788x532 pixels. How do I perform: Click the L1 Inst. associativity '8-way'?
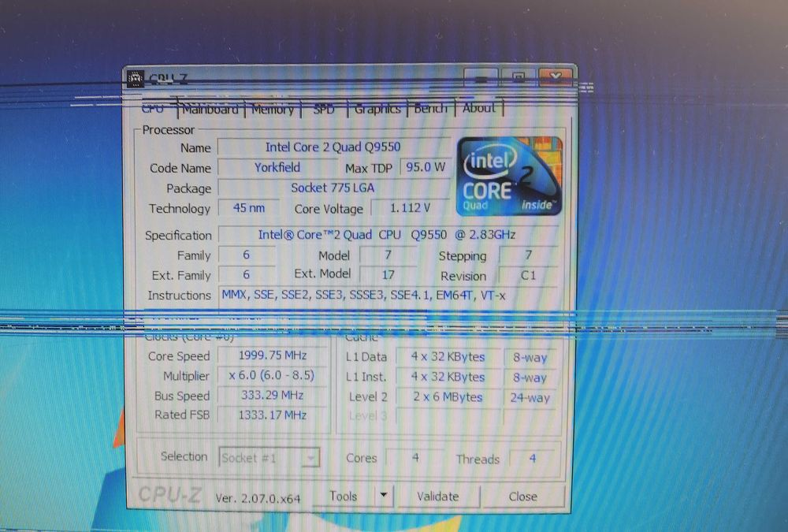coord(530,378)
